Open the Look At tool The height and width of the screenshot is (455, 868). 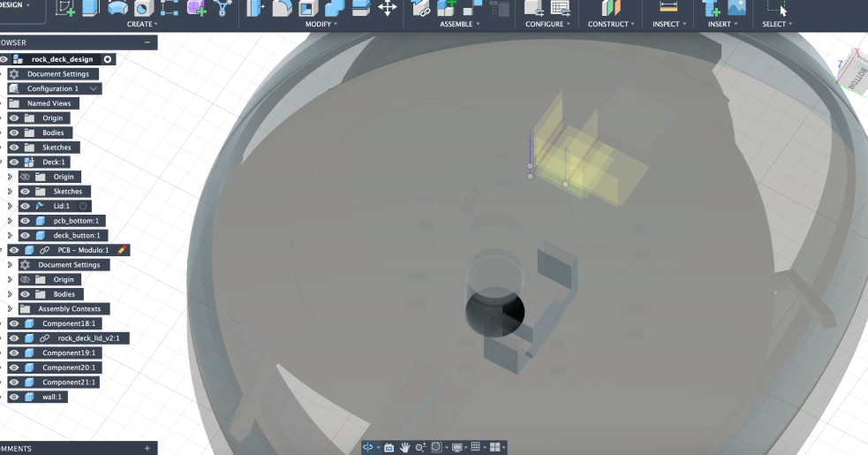click(389, 447)
